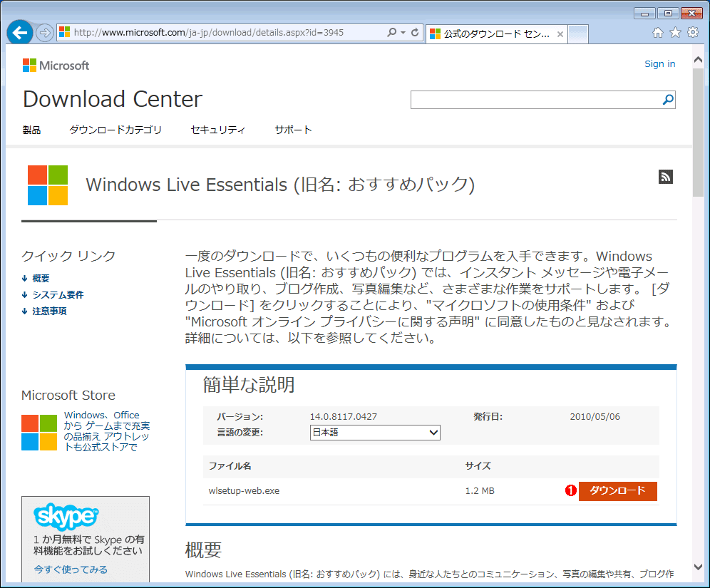
Task: Click the version number 14.0.8117.0427
Action: (343, 416)
